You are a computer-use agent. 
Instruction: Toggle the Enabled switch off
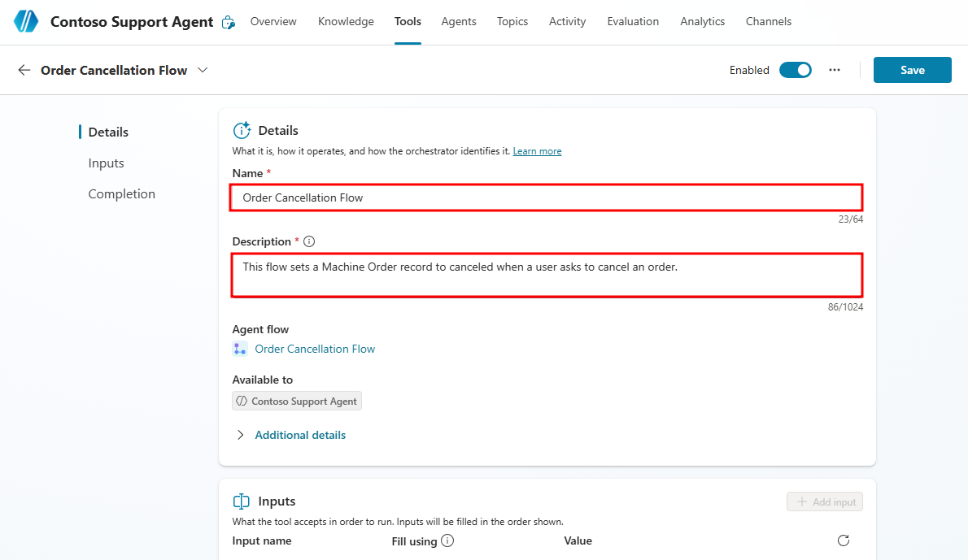coord(796,71)
